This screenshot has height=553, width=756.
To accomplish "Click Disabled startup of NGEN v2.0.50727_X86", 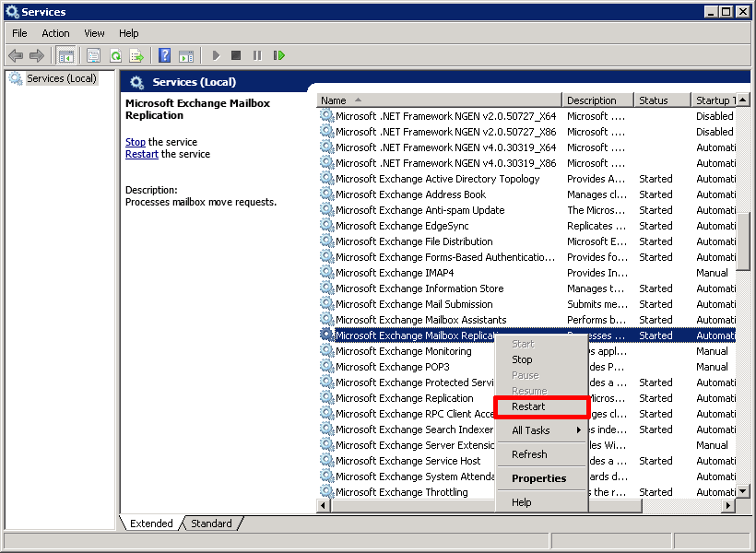I will pos(715,132).
